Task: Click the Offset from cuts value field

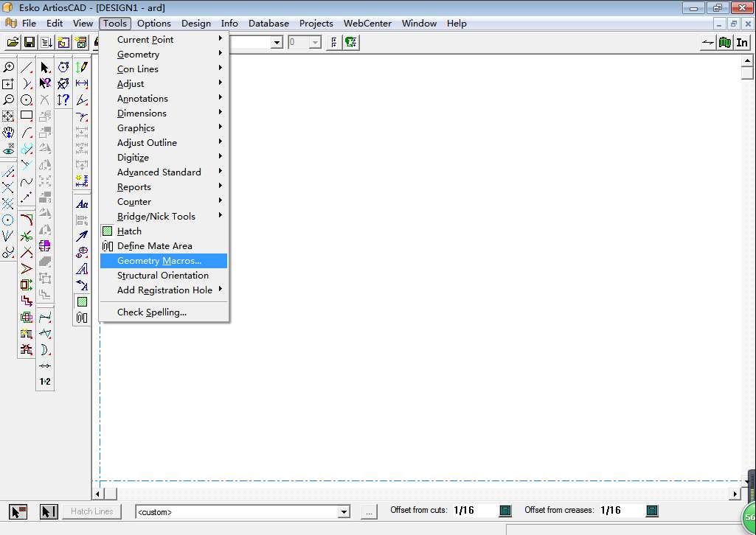Action: pos(474,511)
